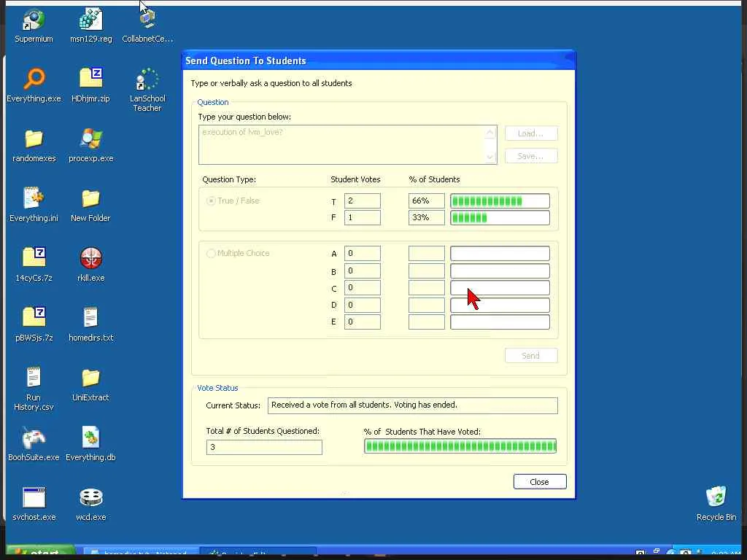
Task: Click the choice E votes field
Action: [362, 322]
